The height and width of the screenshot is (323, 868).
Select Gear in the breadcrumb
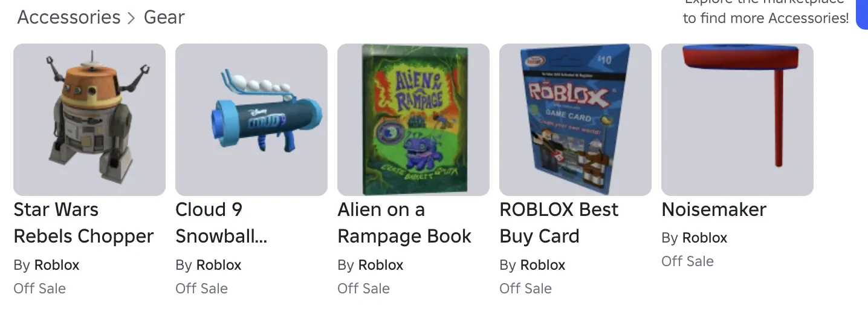pyautogui.click(x=164, y=18)
